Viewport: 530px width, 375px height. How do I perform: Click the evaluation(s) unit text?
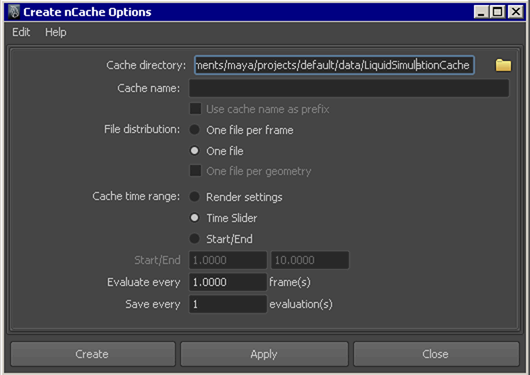[x=301, y=304]
